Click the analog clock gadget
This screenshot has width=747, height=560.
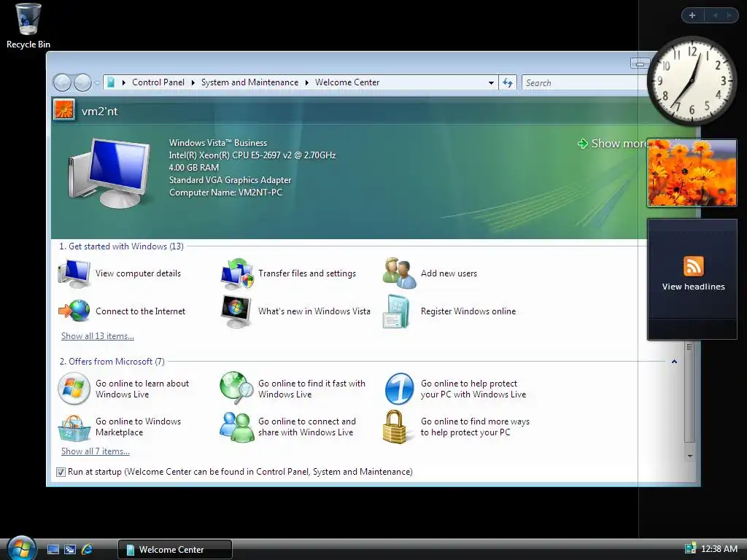click(x=692, y=81)
